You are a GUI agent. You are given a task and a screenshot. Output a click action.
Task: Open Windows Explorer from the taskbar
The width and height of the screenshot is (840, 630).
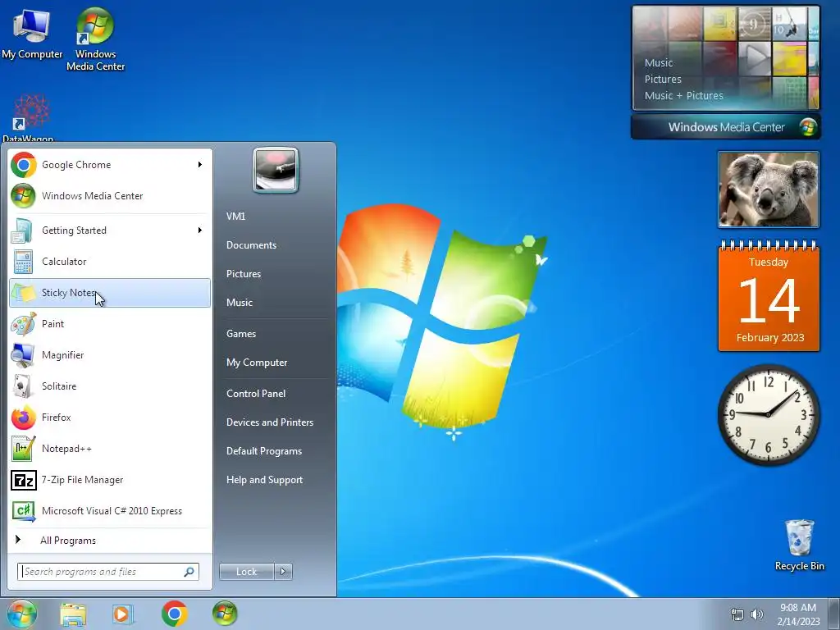tap(73, 614)
